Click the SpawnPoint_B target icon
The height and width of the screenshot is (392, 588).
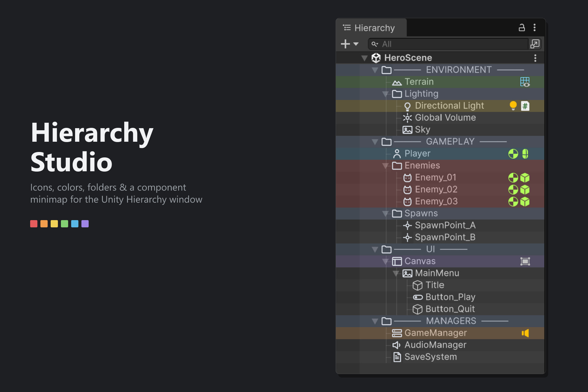pyautogui.click(x=407, y=238)
